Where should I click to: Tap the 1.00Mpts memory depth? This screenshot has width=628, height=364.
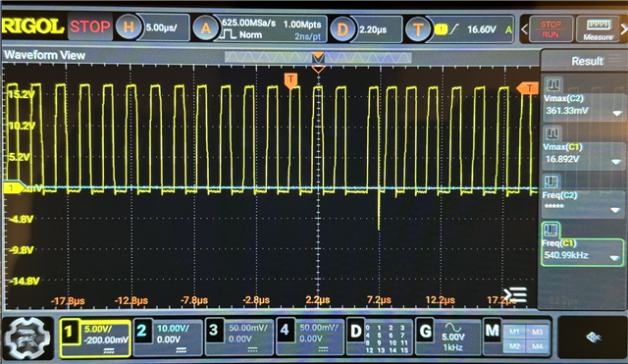(302, 25)
